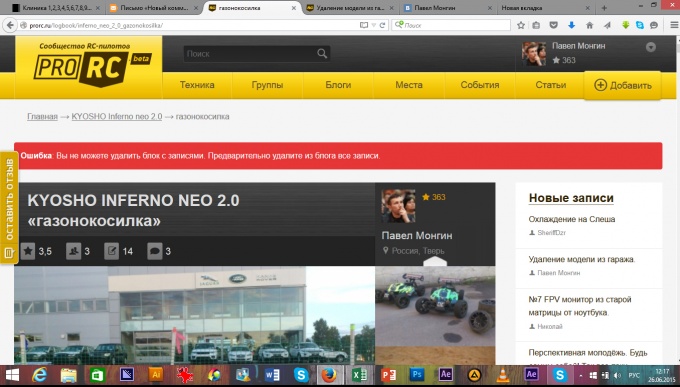Click the Skype toolbar extension icon

click(640, 25)
